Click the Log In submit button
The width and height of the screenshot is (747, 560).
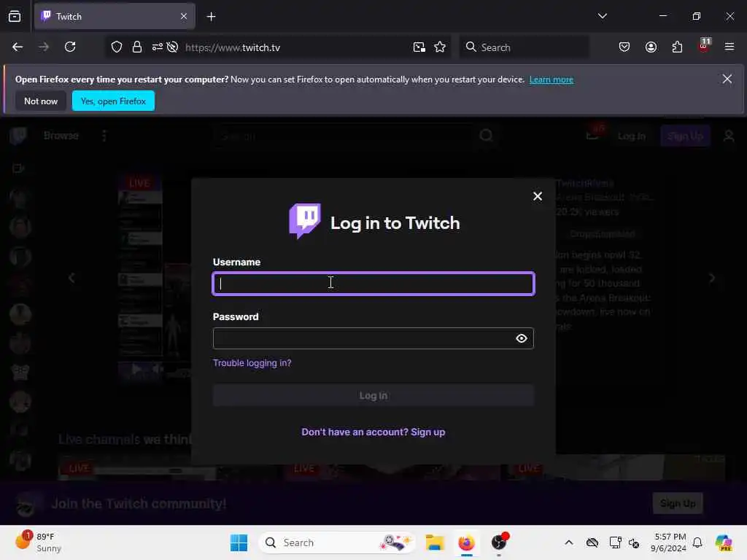pyautogui.click(x=373, y=396)
